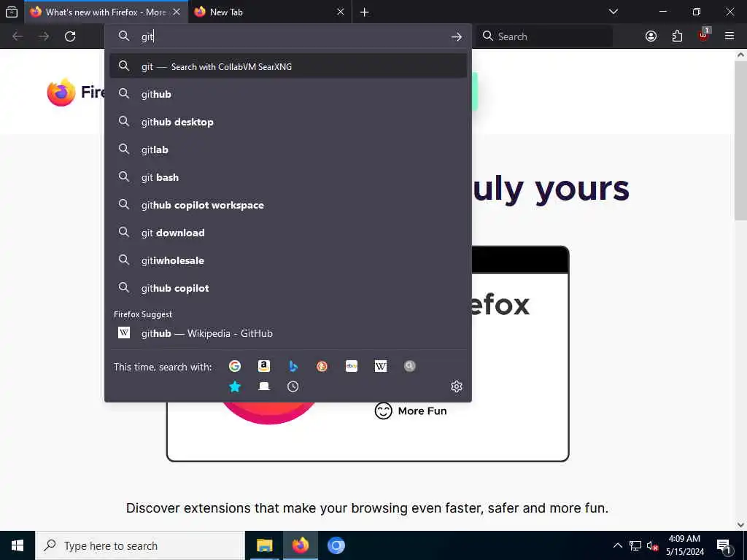Select 'github desktop' suggestion

coord(287,122)
